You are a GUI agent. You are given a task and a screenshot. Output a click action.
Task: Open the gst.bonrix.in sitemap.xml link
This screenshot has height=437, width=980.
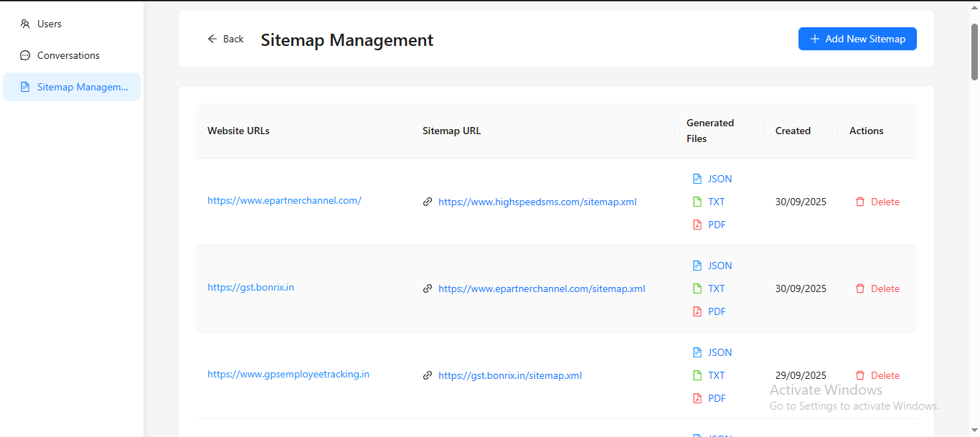click(510, 375)
